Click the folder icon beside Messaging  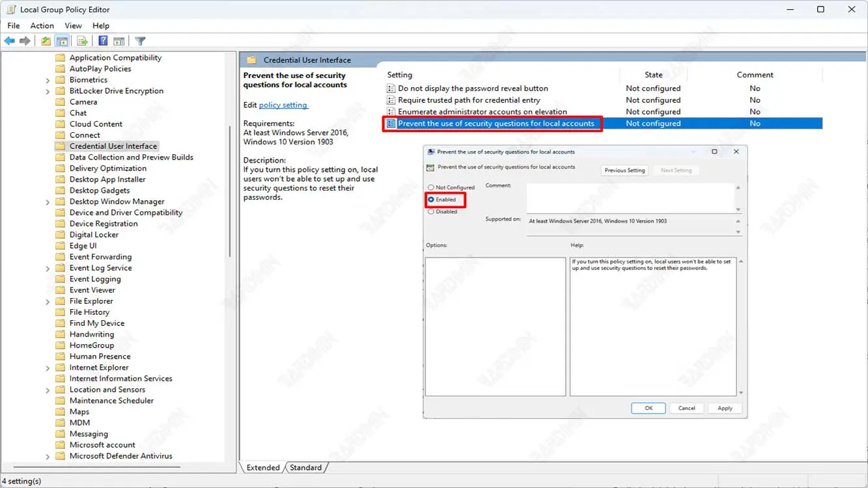(60, 434)
